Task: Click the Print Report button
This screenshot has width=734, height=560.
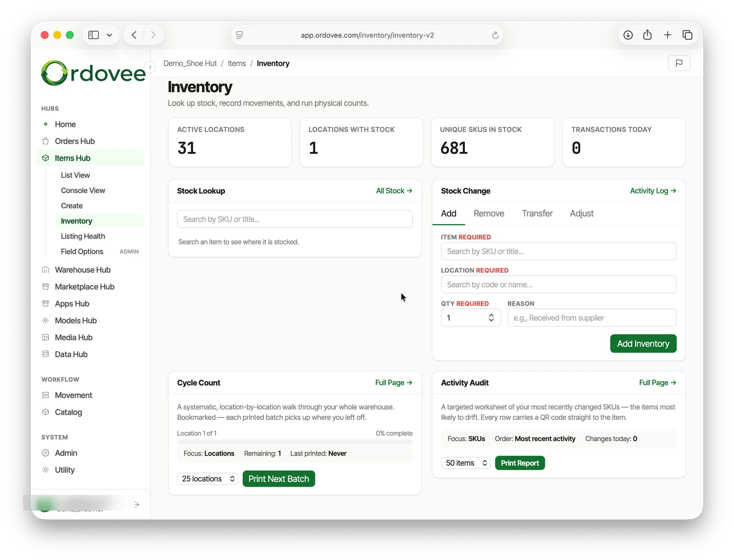Action: (x=520, y=463)
